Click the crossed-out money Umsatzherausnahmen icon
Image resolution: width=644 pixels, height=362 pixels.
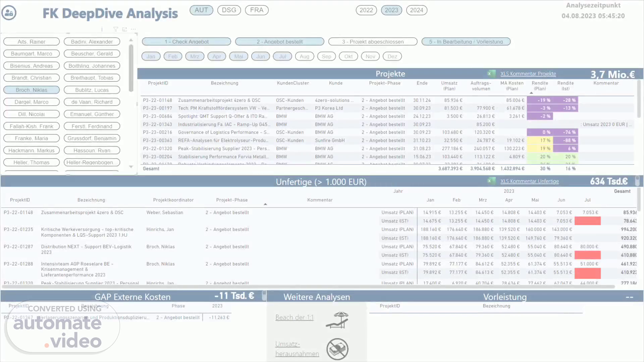[337, 349]
